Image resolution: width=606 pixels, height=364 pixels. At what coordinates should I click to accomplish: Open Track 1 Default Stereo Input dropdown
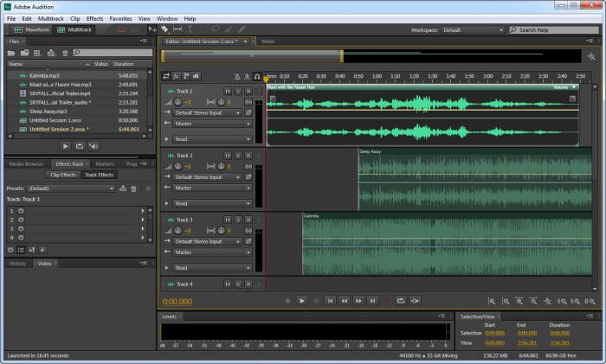(x=207, y=112)
